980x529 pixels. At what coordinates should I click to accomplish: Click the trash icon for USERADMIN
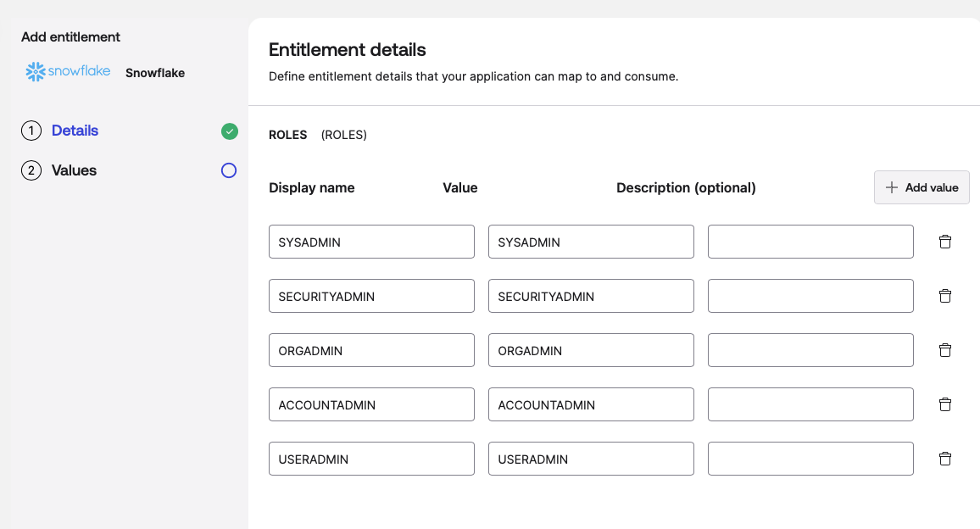(x=945, y=459)
